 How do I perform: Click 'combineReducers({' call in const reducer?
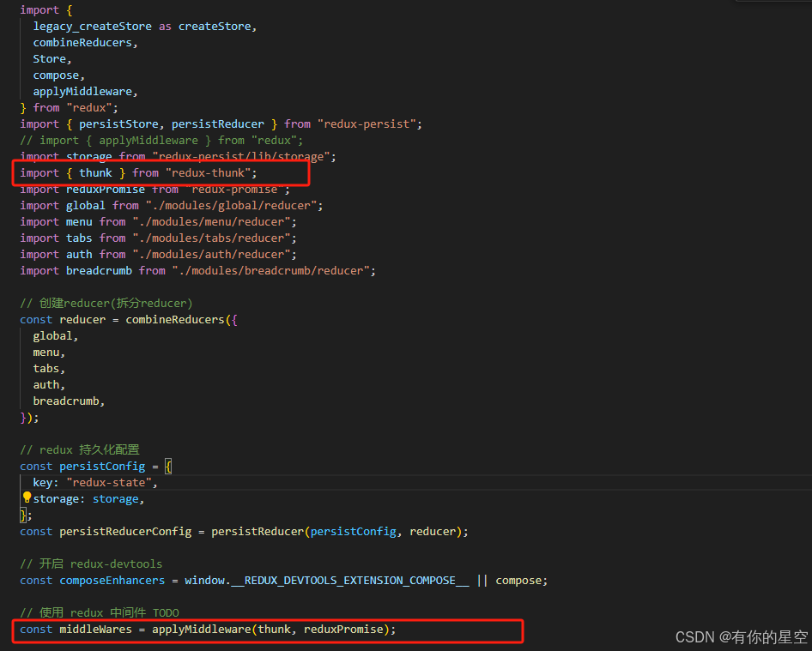pyautogui.click(x=181, y=320)
